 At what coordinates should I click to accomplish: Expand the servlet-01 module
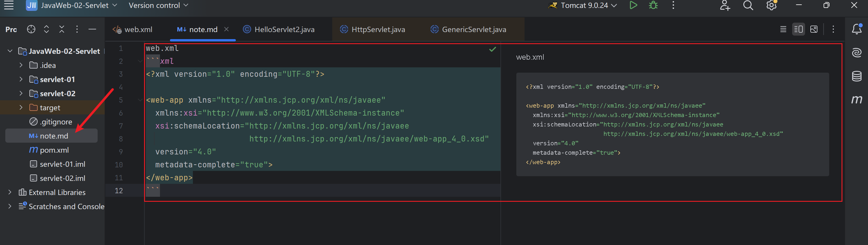pos(21,79)
